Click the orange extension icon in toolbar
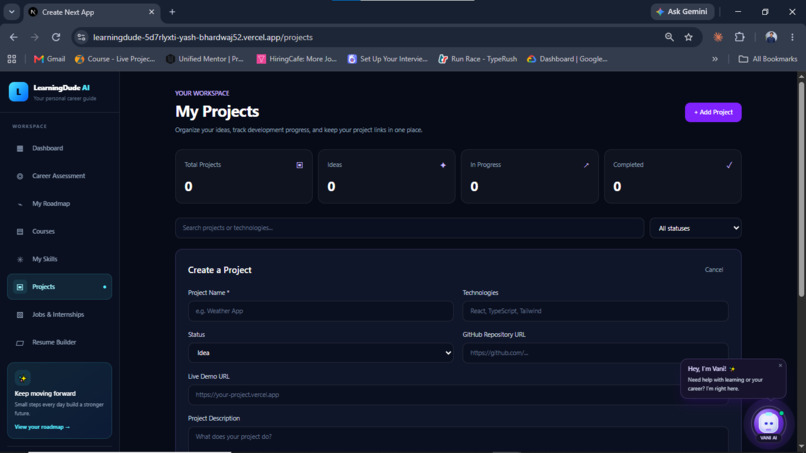 [718, 37]
